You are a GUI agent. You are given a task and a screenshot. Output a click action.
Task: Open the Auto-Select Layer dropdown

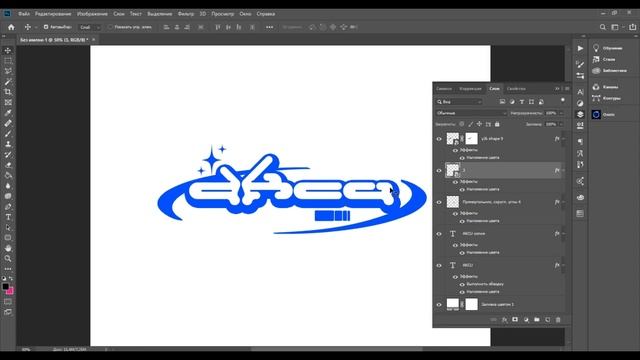coord(90,27)
